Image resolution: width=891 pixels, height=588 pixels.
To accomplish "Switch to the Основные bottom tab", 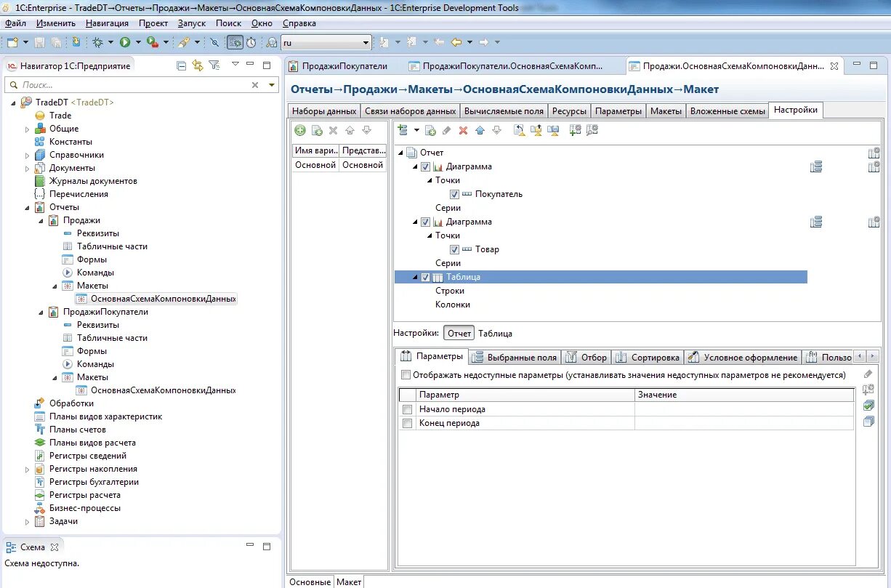I will [310, 581].
